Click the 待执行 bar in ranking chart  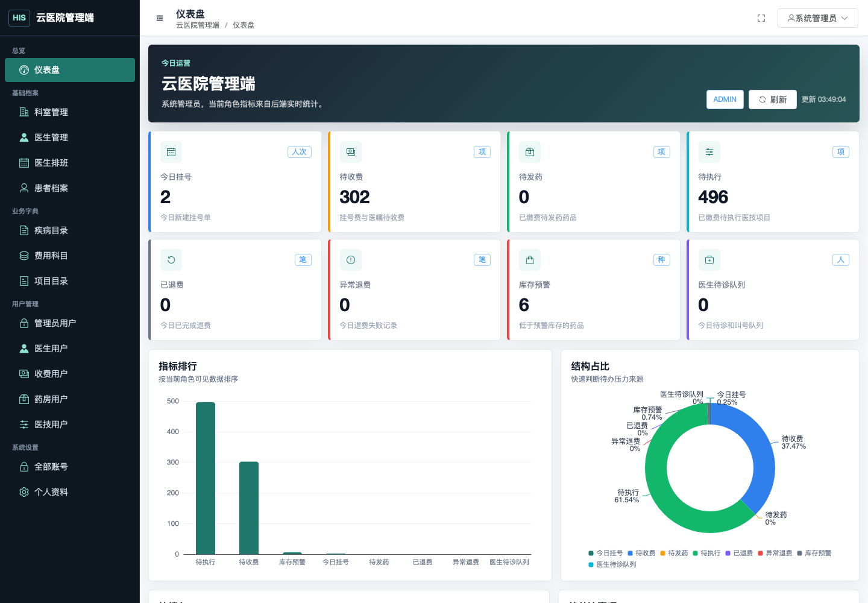click(206, 478)
